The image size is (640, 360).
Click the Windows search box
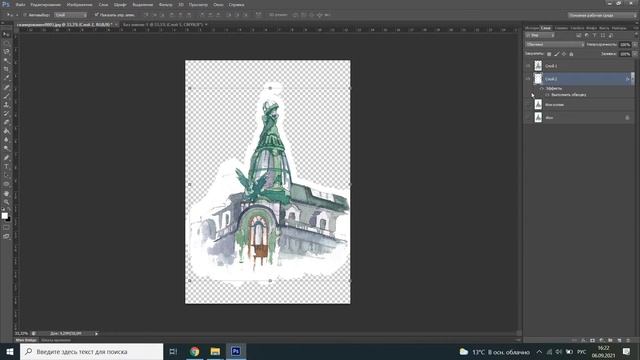[91, 351]
